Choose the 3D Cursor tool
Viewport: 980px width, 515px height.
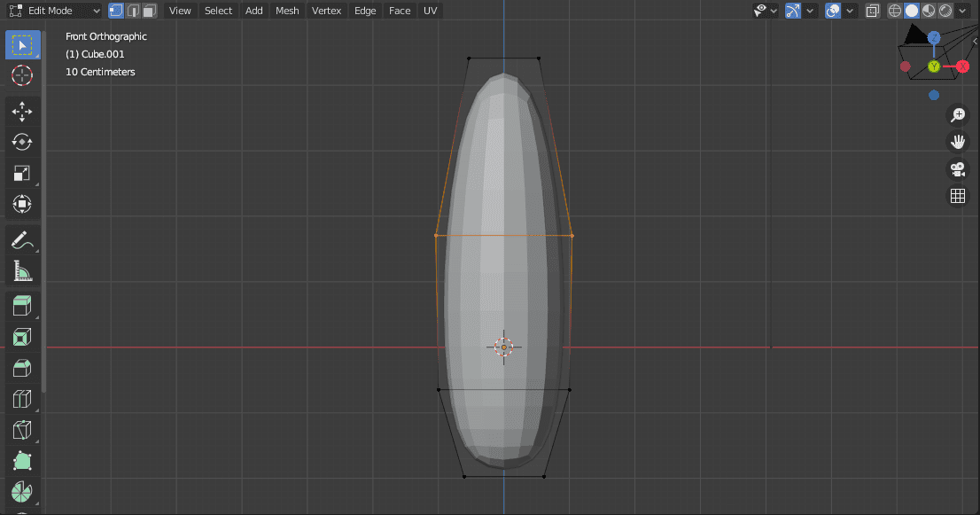[22, 75]
